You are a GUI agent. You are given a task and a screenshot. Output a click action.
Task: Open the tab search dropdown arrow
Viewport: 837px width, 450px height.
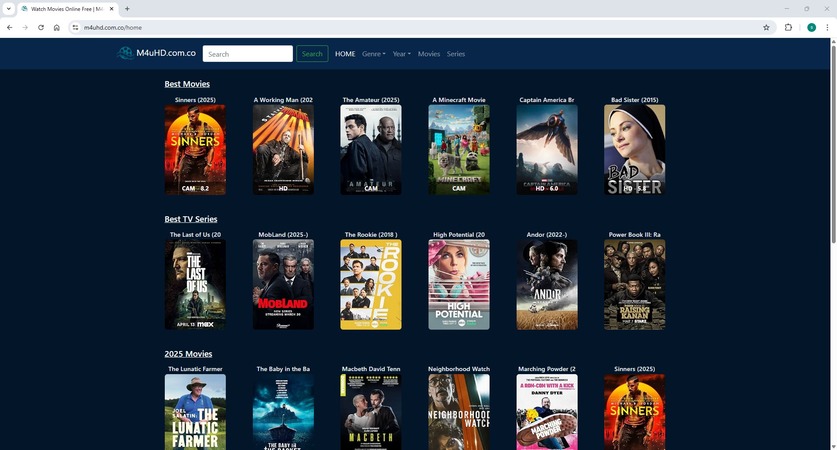click(x=8, y=9)
